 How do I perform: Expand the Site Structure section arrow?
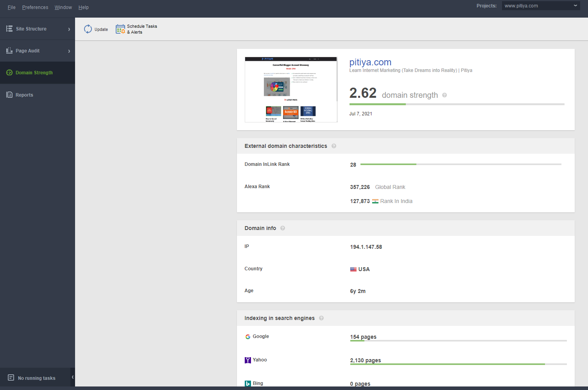[x=69, y=29]
